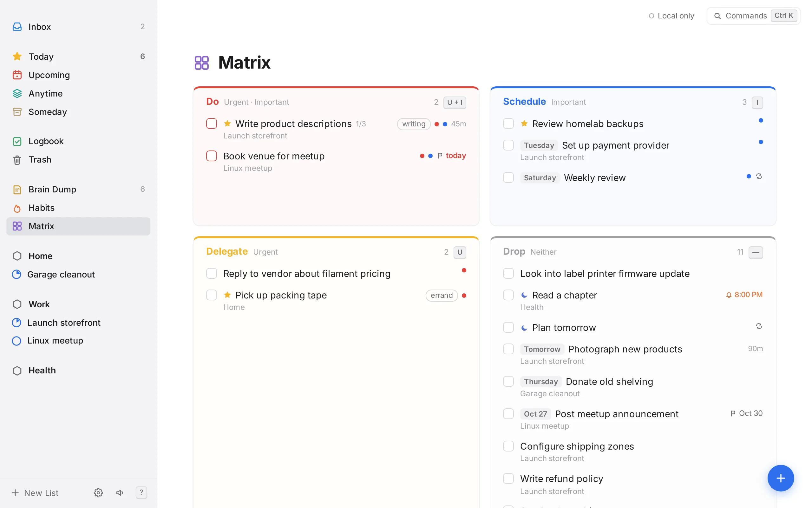This screenshot has height=508, width=812.
Task: Click New List in sidebar footer
Action: [35, 493]
